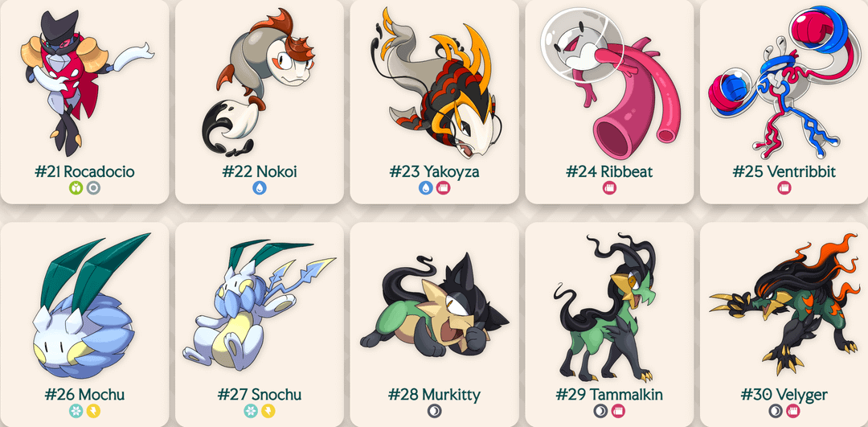Click the water type icon under Nokoi
The width and height of the screenshot is (868, 427).
click(260, 188)
